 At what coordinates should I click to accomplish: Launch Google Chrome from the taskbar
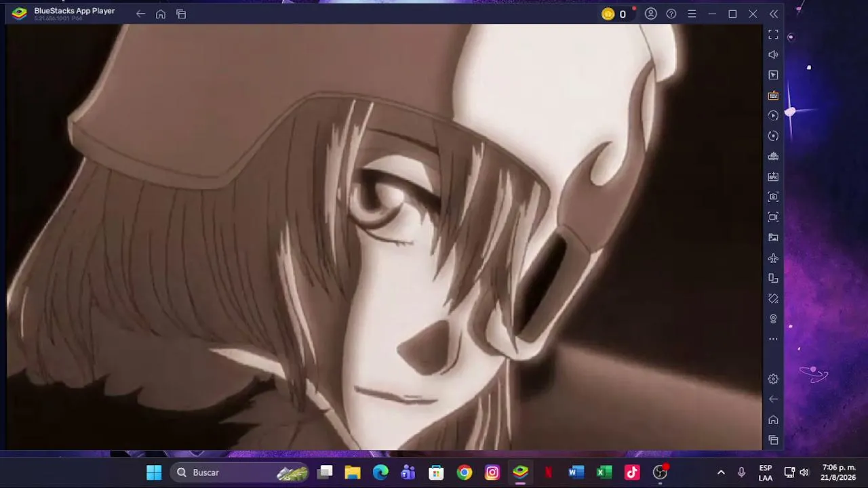coord(465,472)
